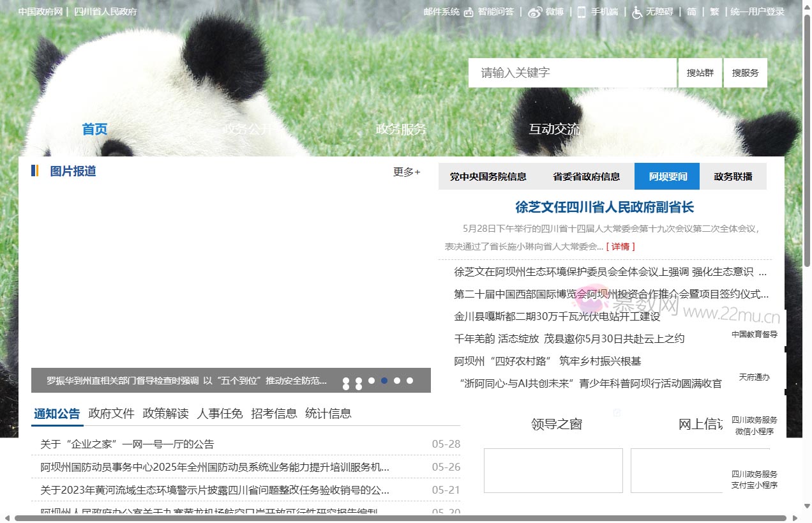Click 统一用户登录 to sign in
The height and width of the screenshot is (523, 812).
pos(757,11)
